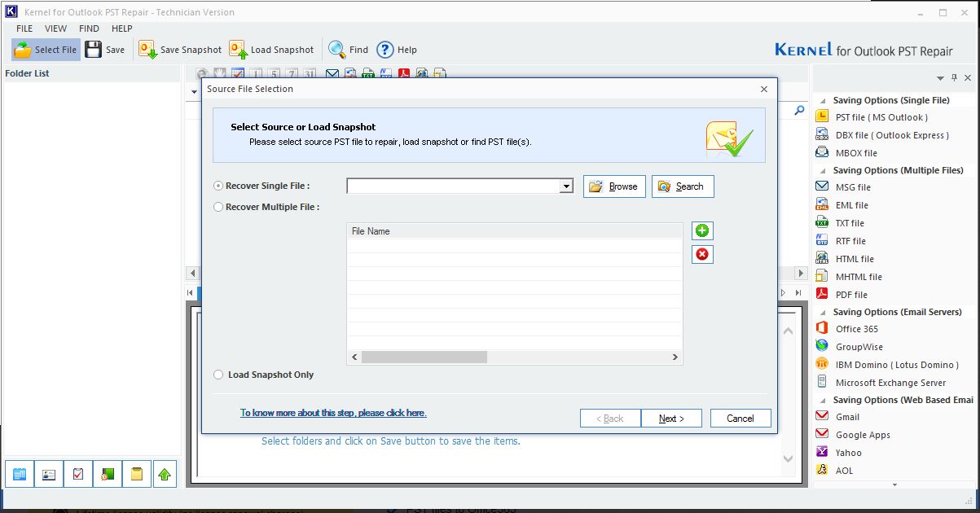Click the Search button in dialog
The image size is (980, 513).
tap(683, 186)
